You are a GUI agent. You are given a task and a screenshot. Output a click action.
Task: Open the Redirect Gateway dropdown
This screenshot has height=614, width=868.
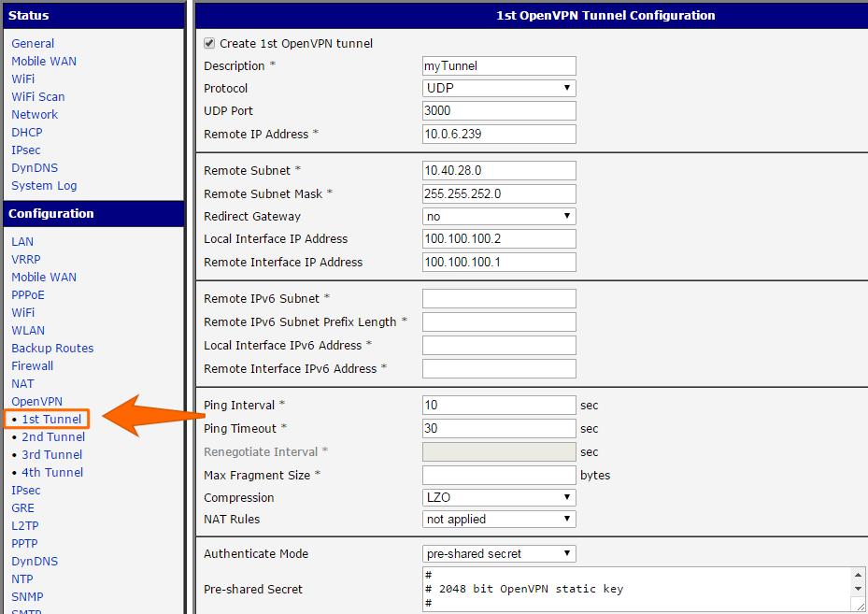coord(499,217)
